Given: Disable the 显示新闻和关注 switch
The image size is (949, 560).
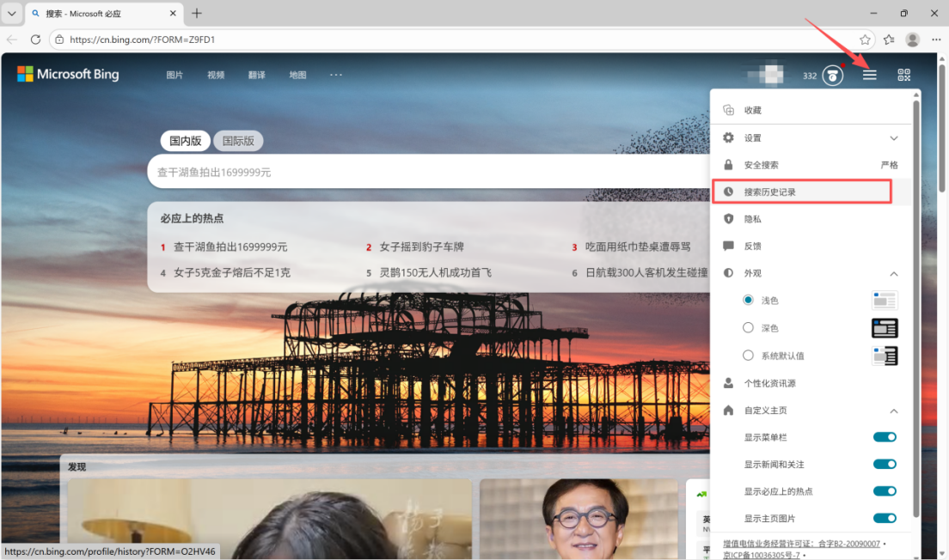Looking at the screenshot, I should 885,465.
